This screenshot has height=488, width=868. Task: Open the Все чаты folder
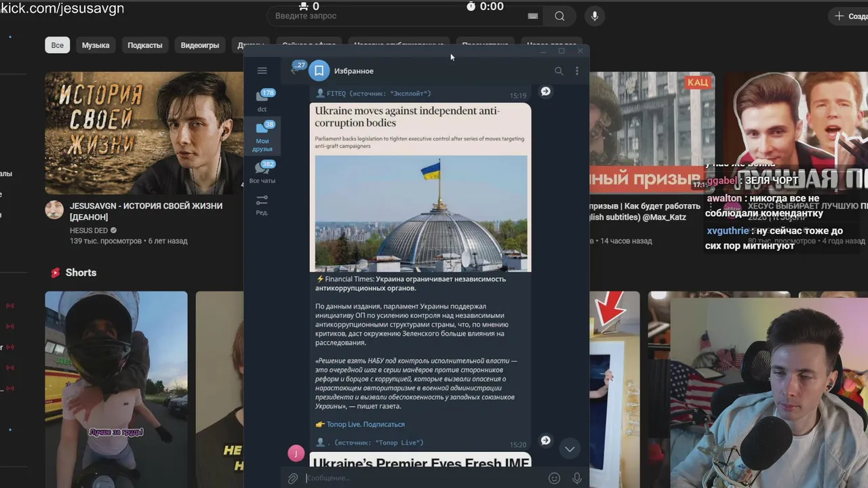(x=262, y=172)
